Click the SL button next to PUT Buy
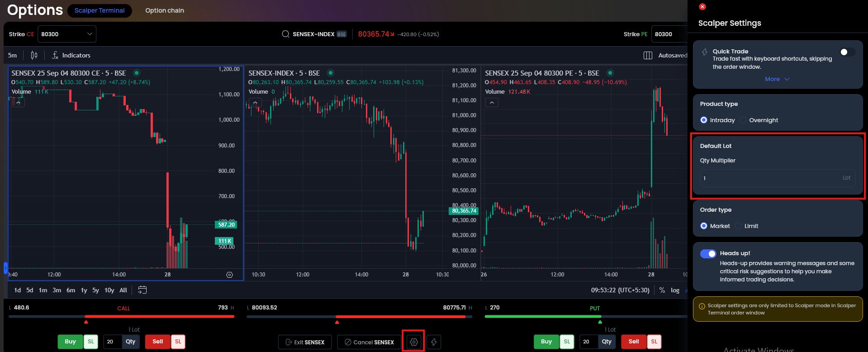 point(567,342)
